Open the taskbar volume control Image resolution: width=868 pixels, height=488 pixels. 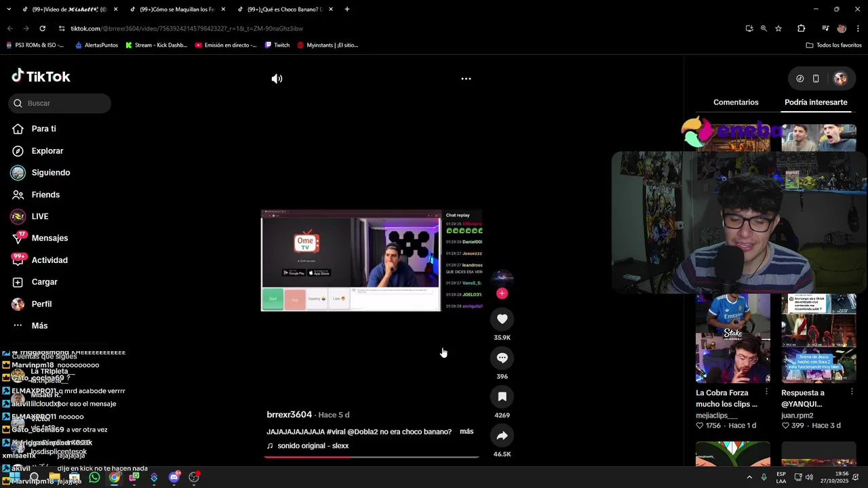(809, 477)
